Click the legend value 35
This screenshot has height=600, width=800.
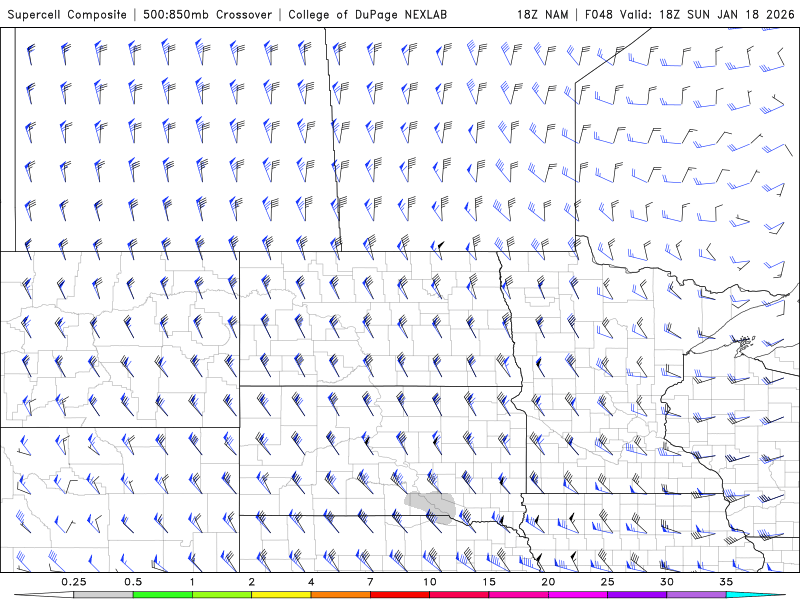tap(726, 582)
